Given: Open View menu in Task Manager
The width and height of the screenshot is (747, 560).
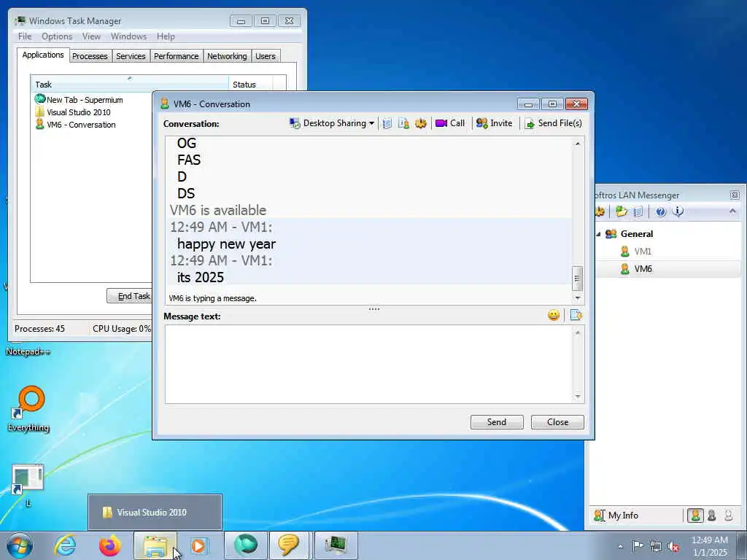Looking at the screenshot, I should pos(91,36).
